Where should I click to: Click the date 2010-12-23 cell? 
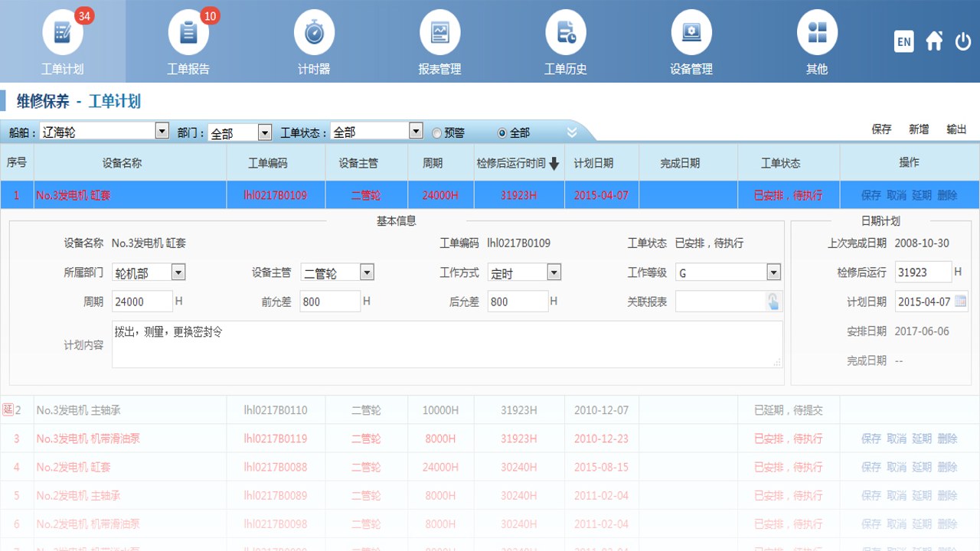[x=601, y=439]
